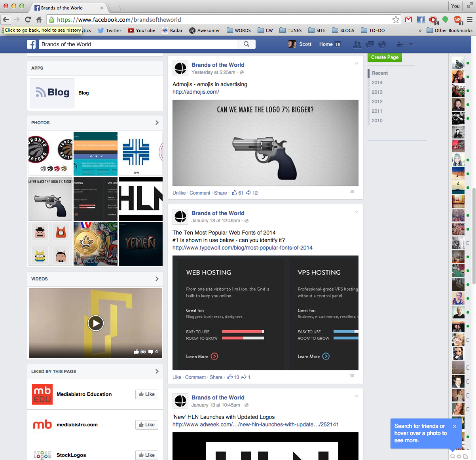
Task: Open typewolf most popular fonts link
Action: [243, 248]
